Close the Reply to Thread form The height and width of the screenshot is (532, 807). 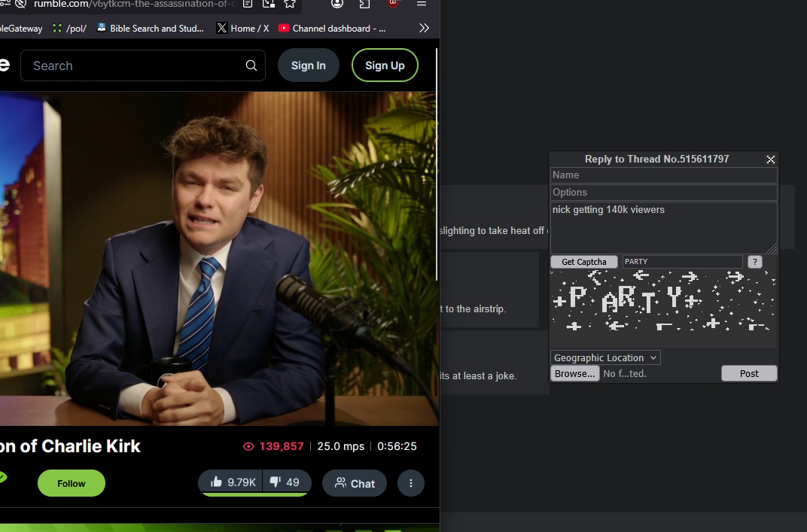(x=770, y=160)
